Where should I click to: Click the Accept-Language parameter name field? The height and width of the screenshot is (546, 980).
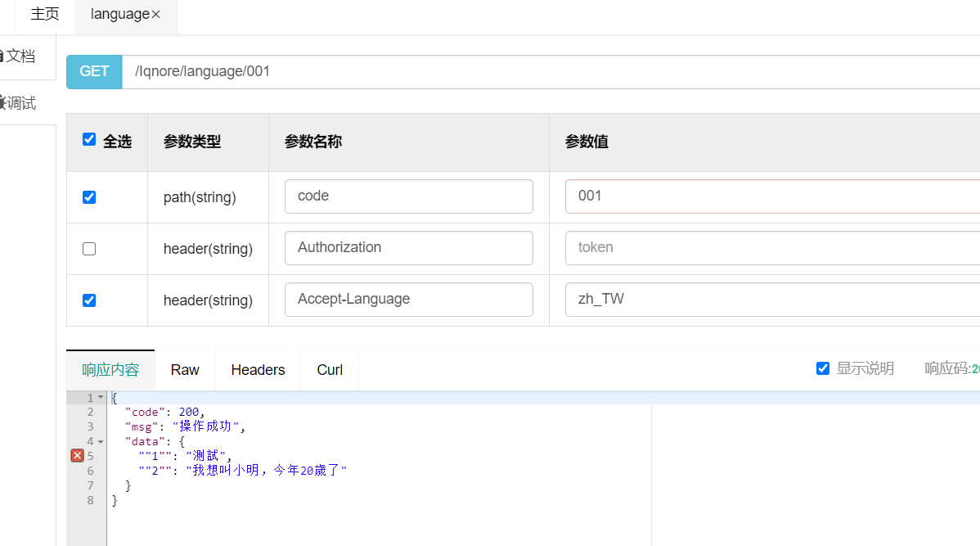coord(409,300)
